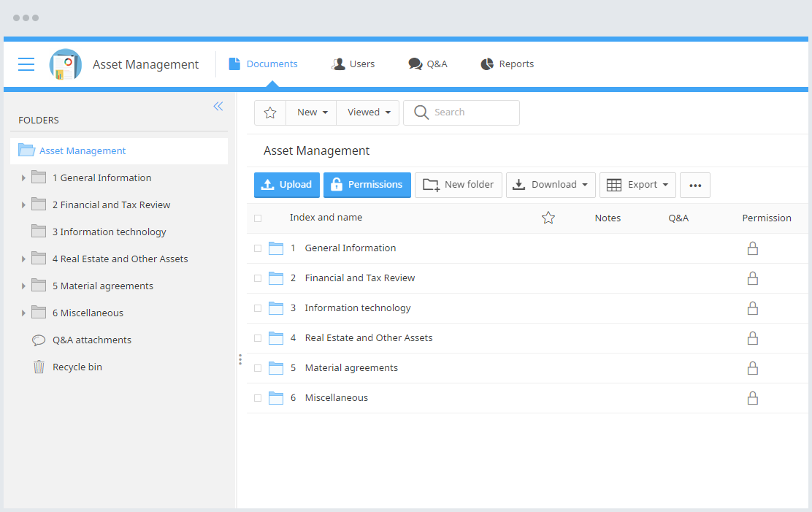
Task: Open the hamburger main menu
Action: (26, 64)
